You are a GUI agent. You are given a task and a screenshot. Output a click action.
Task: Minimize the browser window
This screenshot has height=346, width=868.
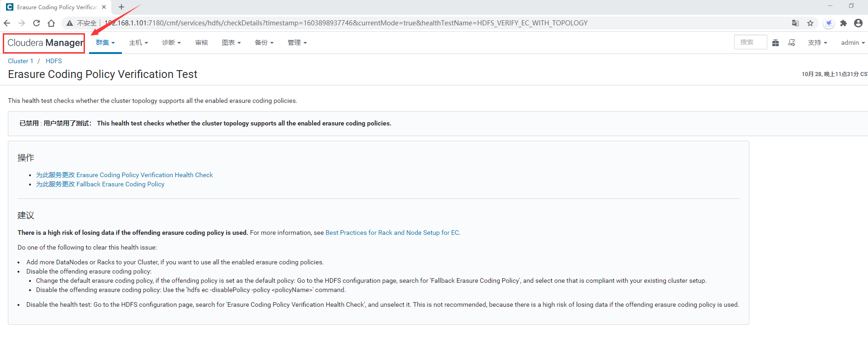click(x=830, y=6)
